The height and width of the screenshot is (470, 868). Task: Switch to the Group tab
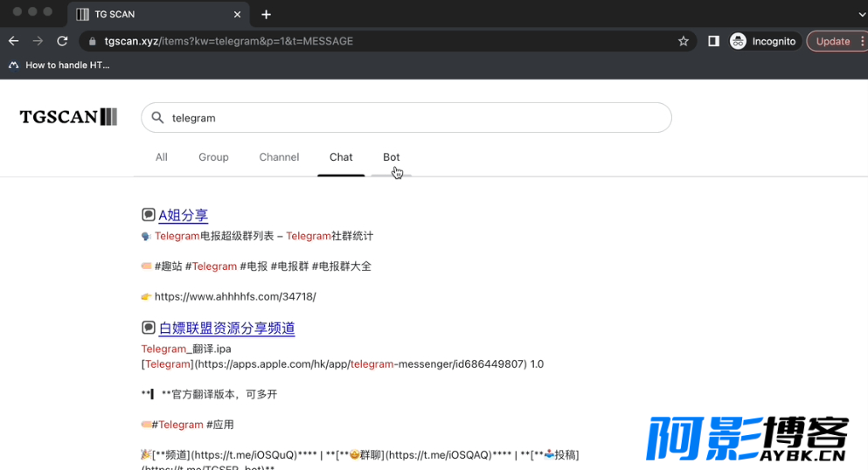pos(213,157)
